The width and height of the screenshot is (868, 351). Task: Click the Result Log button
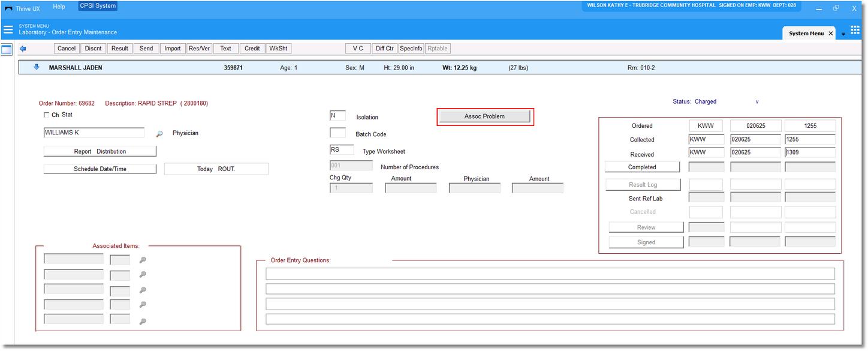tap(643, 185)
